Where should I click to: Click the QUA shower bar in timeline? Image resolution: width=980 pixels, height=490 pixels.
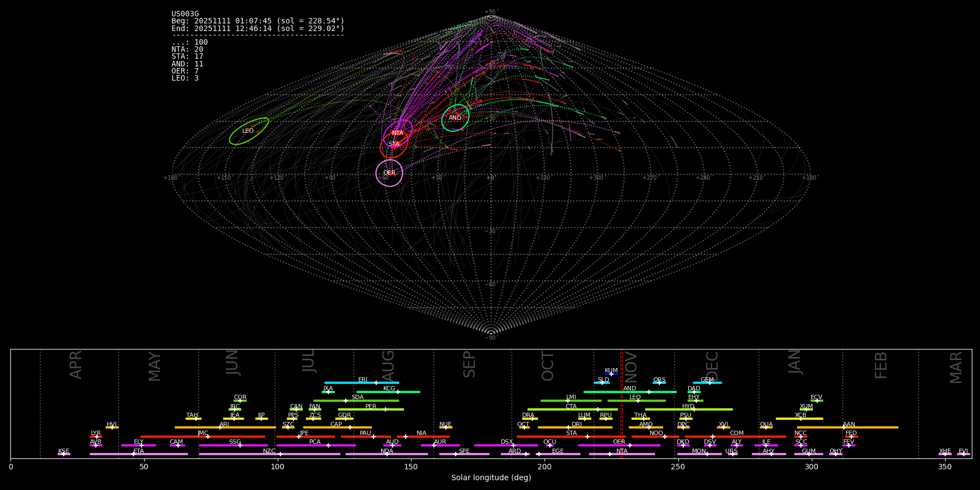tap(766, 427)
